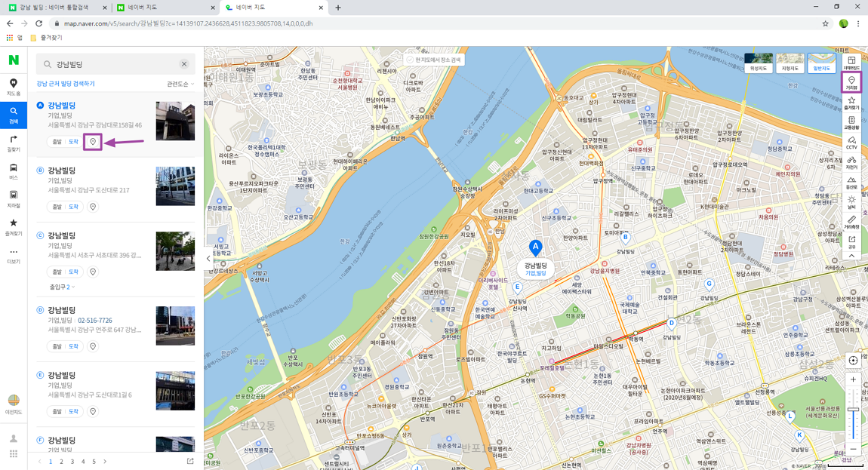
Task: Click the green Naver N logo
Action: tap(14, 60)
